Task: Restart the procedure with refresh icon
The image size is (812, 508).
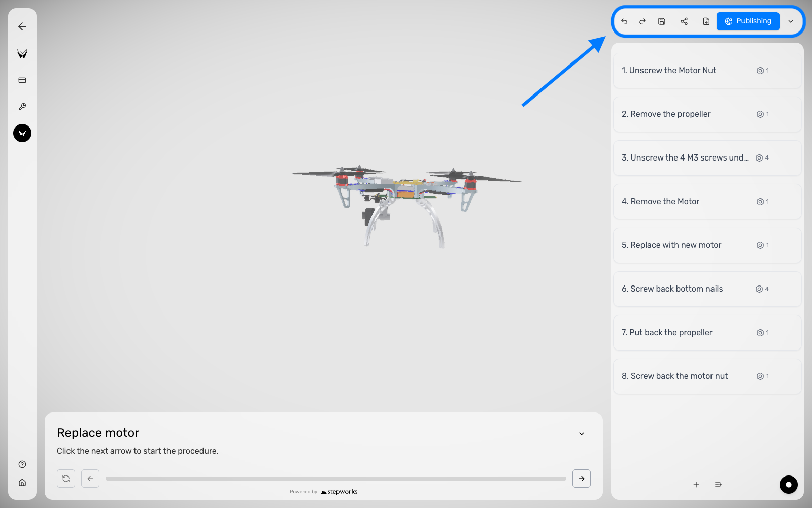Action: 66,479
